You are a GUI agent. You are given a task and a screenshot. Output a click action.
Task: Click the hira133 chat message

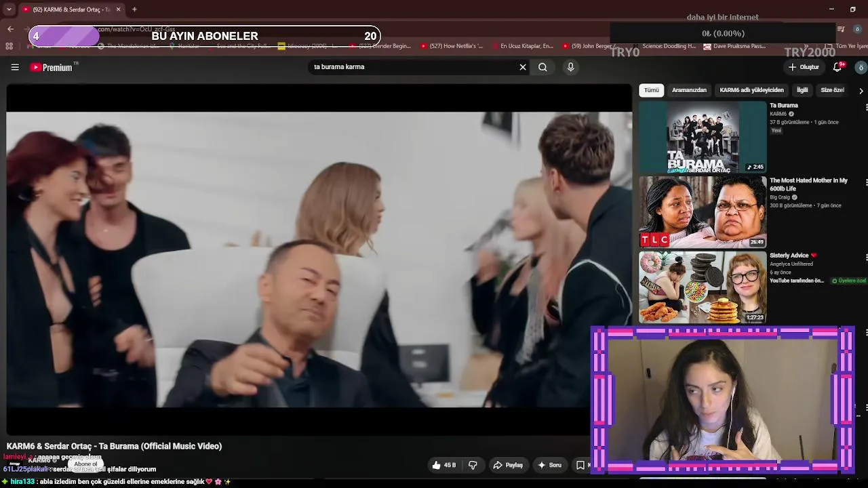[115, 482]
